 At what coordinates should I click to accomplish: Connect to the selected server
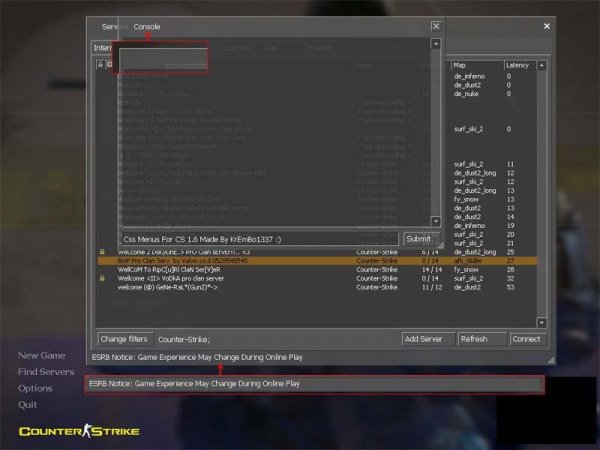click(x=527, y=339)
